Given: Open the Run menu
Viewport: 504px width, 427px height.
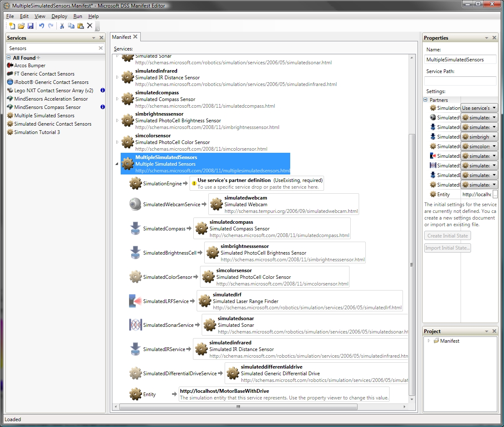Looking at the screenshot, I should click(x=78, y=16).
